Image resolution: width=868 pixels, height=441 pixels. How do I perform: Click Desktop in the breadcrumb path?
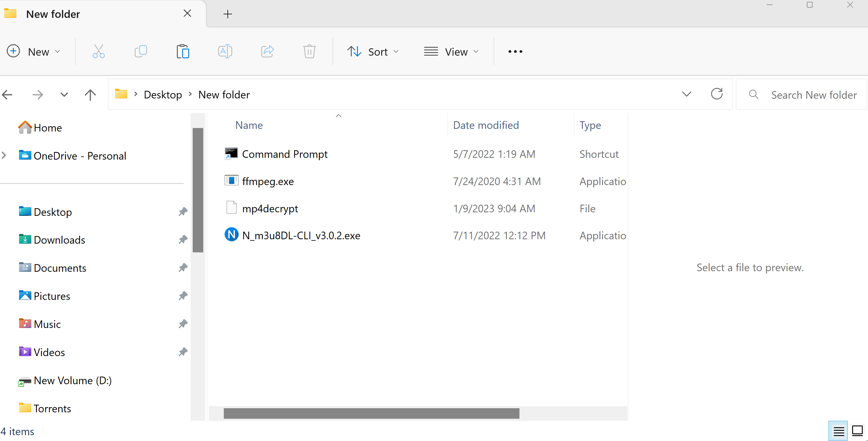pos(163,95)
